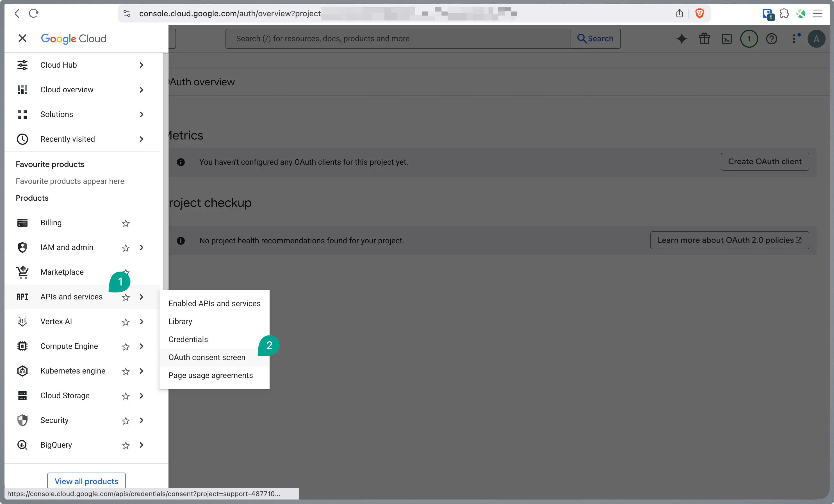
Task: Click the Create OAuth client button
Action: tap(765, 162)
